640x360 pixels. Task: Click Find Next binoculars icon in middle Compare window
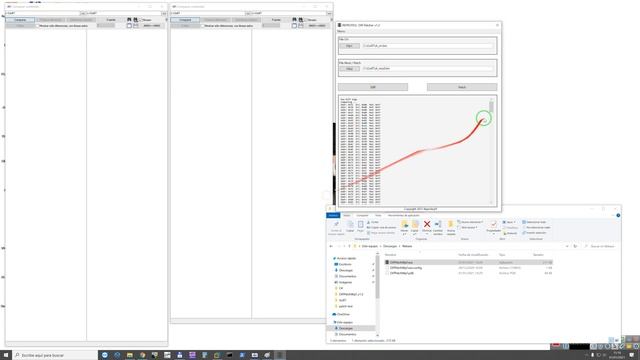pyautogui.click(x=300, y=20)
